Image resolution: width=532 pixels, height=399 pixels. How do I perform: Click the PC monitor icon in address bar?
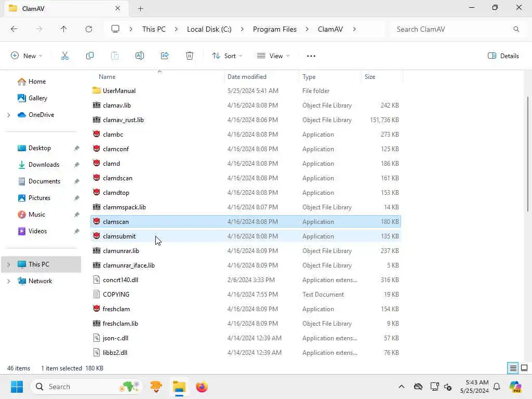pyautogui.click(x=115, y=29)
